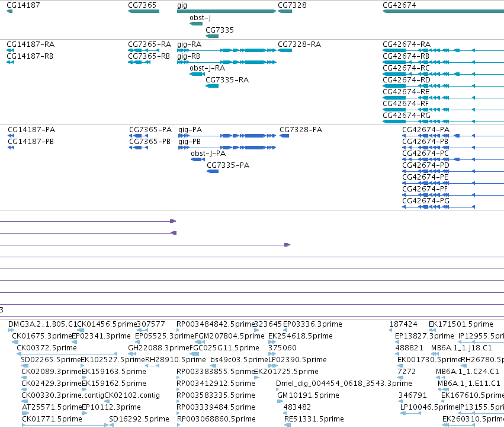The image size is (504, 428).
Task: Select EST RE51331.5prime
Action: coord(314,419)
